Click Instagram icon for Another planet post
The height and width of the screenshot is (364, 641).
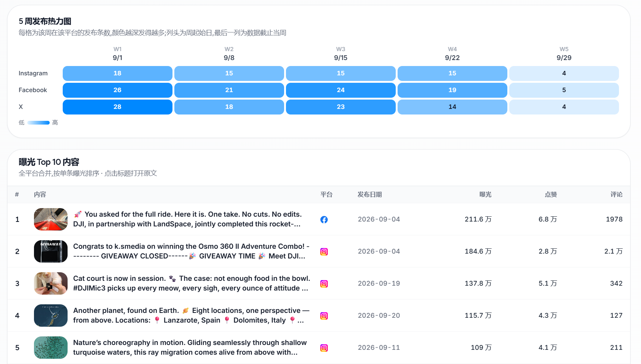324,316
